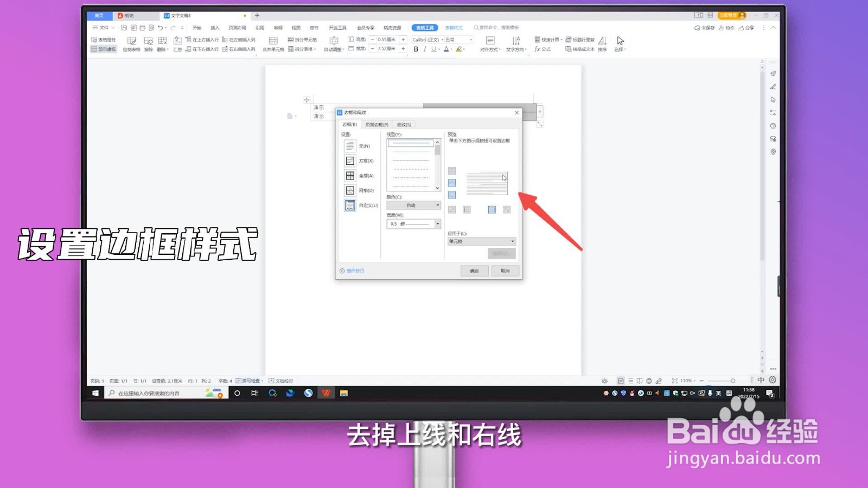Click the 文字方向 text direction icon
The width and height of the screenshot is (868, 488).
[x=516, y=44]
